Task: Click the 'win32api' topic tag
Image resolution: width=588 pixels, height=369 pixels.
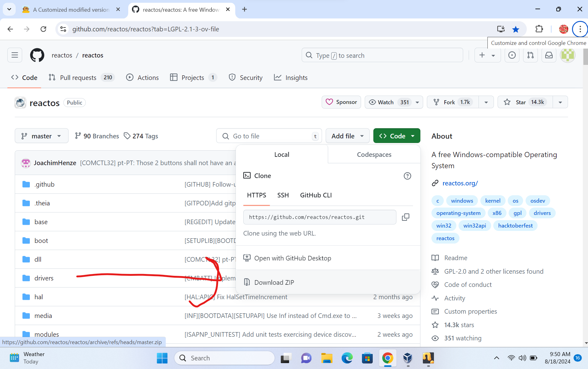Action: pyautogui.click(x=475, y=226)
